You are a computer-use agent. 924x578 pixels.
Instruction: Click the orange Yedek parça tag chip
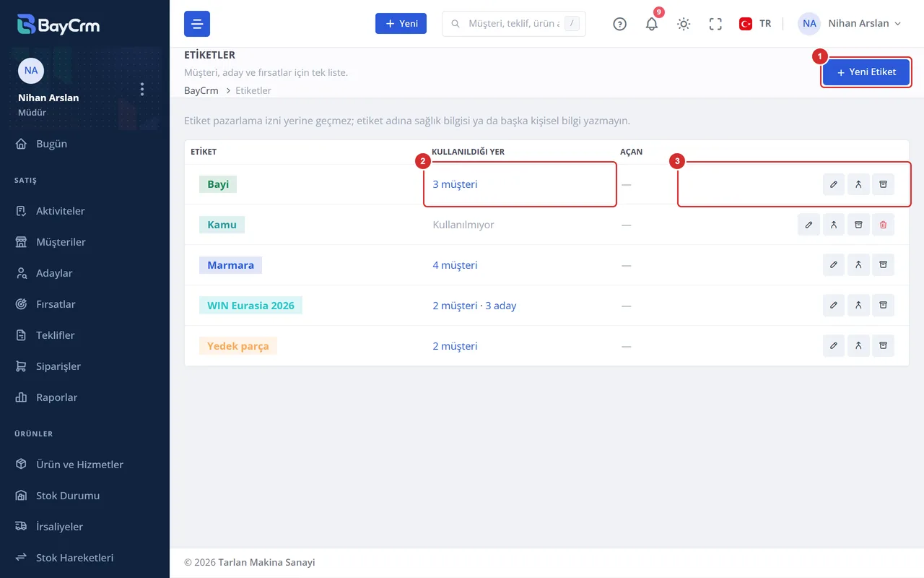(238, 346)
